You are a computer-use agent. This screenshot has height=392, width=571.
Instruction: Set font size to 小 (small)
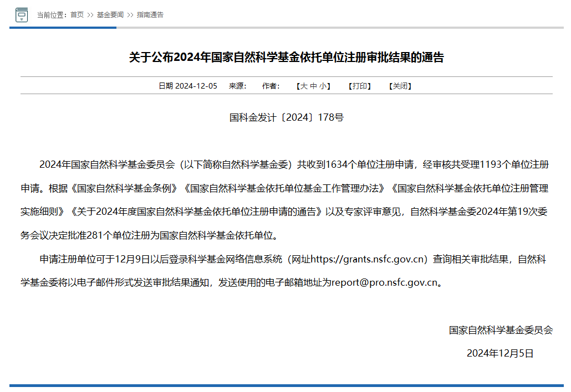[323, 86]
